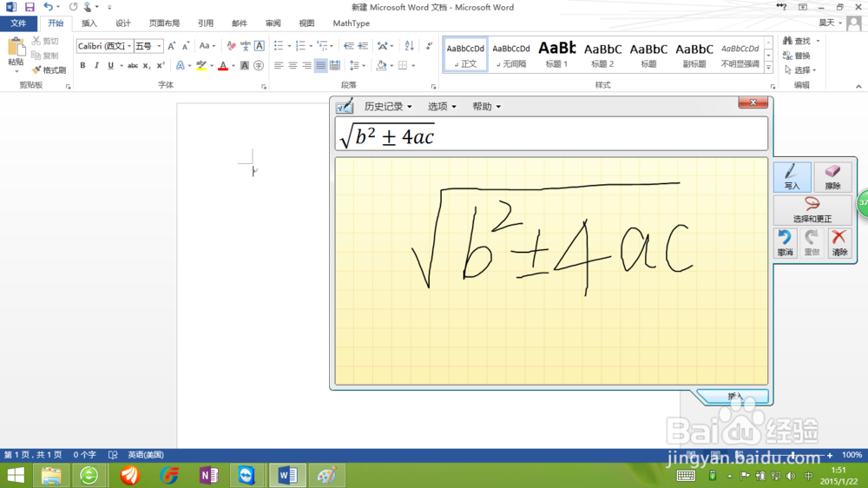Select the Erase tool in math panel

pyautogui.click(x=832, y=176)
